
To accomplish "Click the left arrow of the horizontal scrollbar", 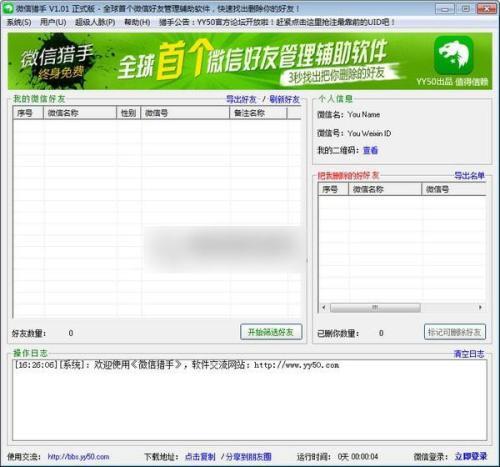I will pyautogui.click(x=323, y=307).
